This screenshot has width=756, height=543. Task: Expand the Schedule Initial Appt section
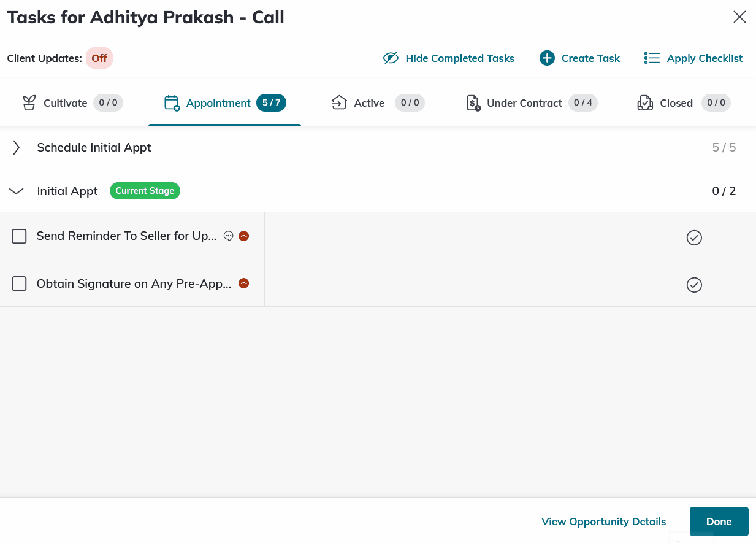point(15,147)
